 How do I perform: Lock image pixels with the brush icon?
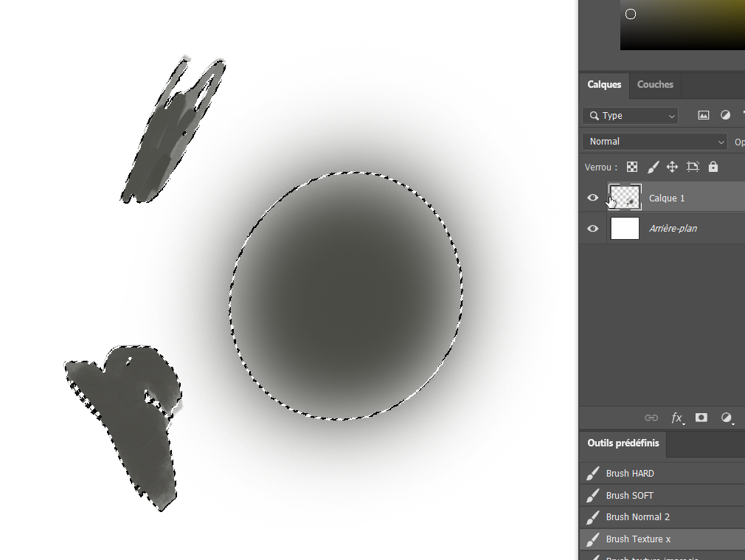[652, 167]
